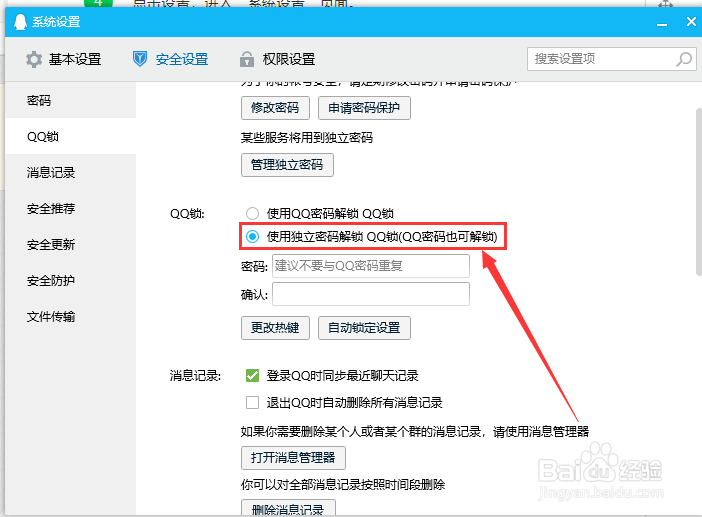The image size is (702, 517).
Task: Select 使用QQ密码解锁 QQ锁 radio option
Action: click(x=253, y=214)
